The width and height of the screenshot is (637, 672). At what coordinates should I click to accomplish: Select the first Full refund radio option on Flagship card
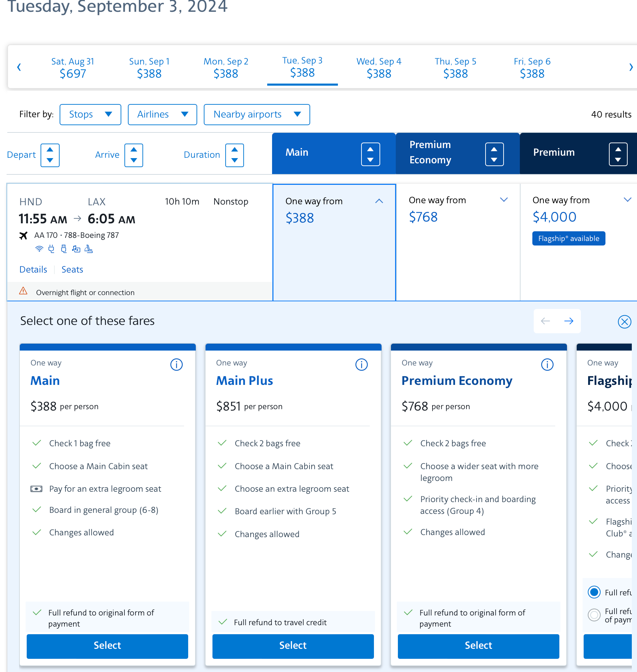click(594, 592)
